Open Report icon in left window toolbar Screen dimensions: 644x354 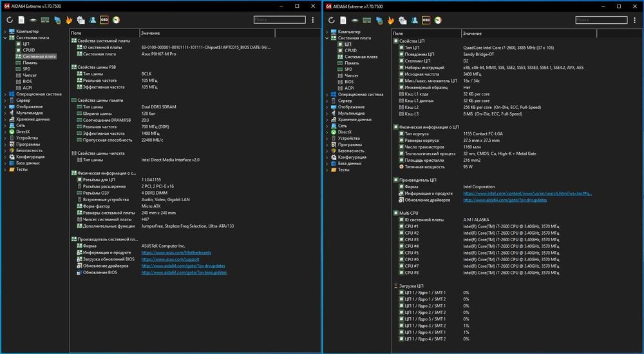[21, 20]
